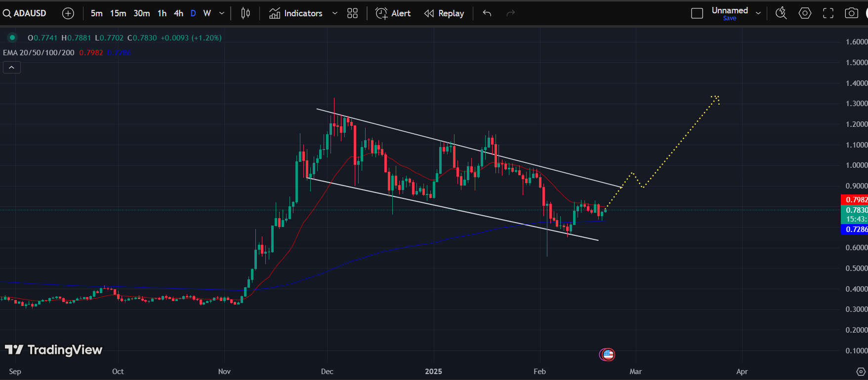This screenshot has width=868, height=380.
Task: Open the indicator templates grid icon
Action: tap(352, 13)
